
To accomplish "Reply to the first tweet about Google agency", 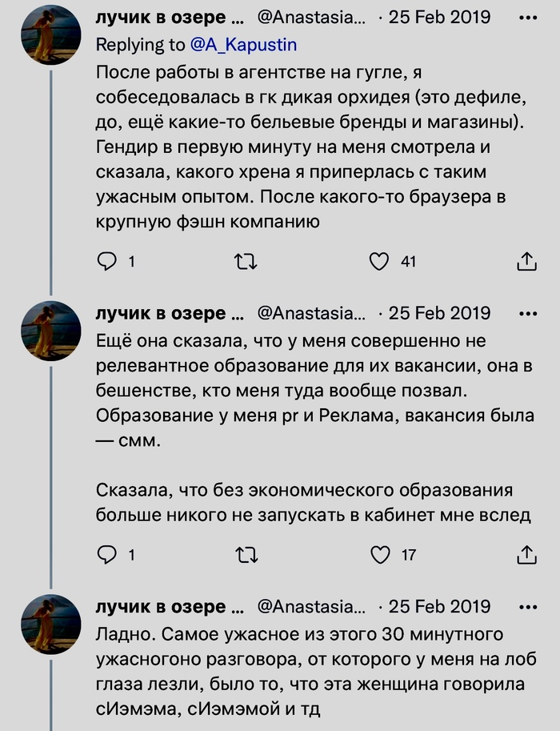I will click(106, 261).
